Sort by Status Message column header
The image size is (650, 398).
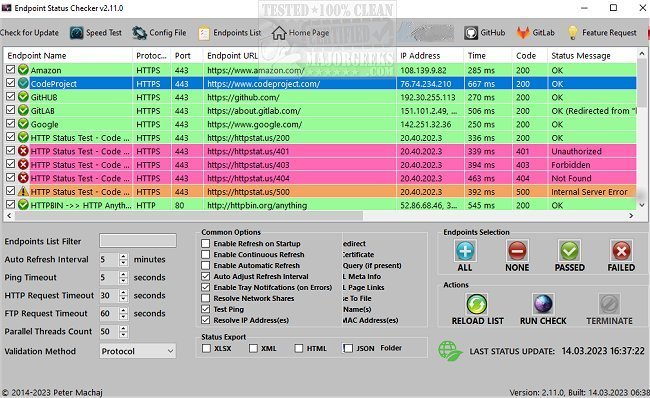click(x=592, y=56)
